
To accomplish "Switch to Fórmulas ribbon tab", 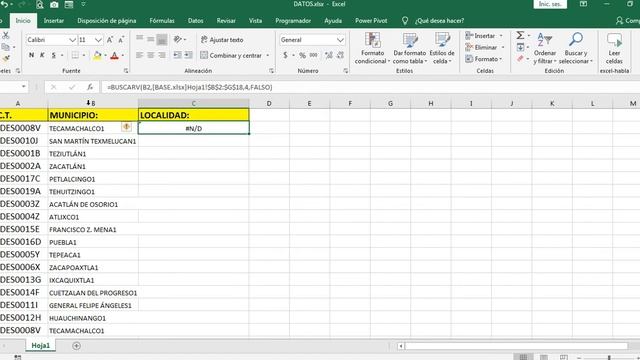I will [162, 20].
